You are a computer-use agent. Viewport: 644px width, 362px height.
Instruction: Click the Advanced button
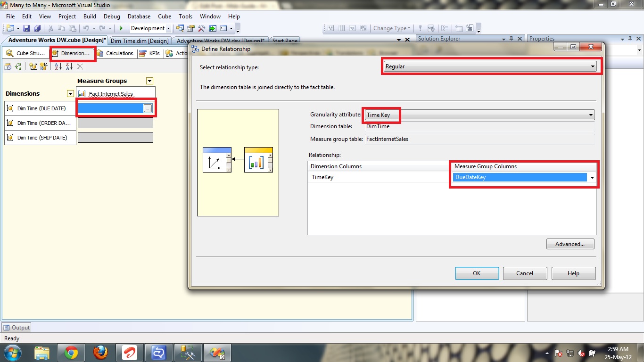pyautogui.click(x=570, y=244)
